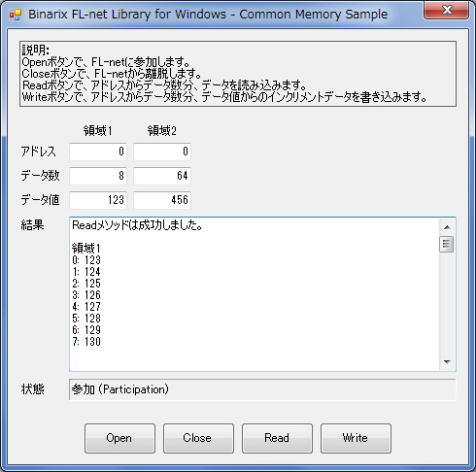
Task: Click the application icon in title bar
Action: point(16,15)
